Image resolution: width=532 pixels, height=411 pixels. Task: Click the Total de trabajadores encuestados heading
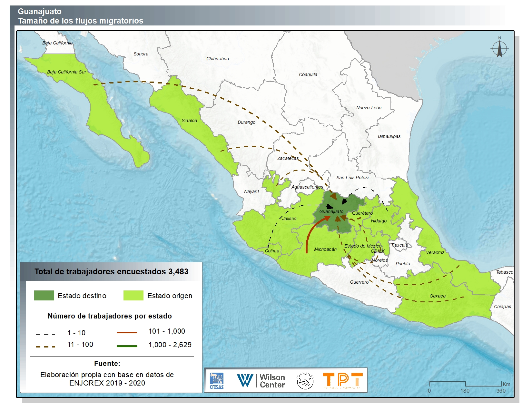pyautogui.click(x=111, y=271)
